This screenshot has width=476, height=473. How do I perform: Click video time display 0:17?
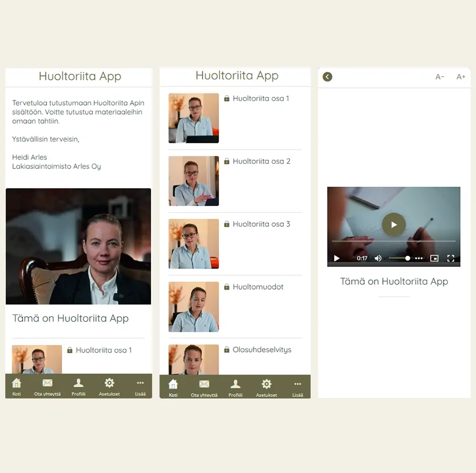362,258
